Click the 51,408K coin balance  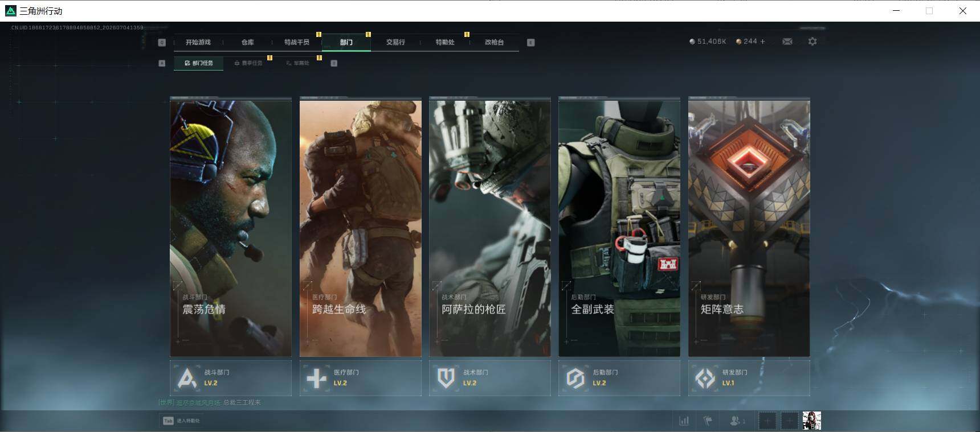pos(708,42)
